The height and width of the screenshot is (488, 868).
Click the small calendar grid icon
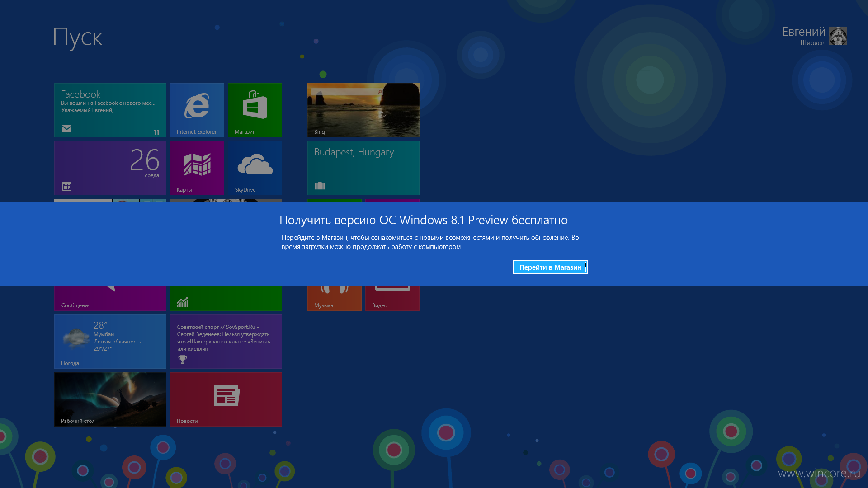coord(67,186)
